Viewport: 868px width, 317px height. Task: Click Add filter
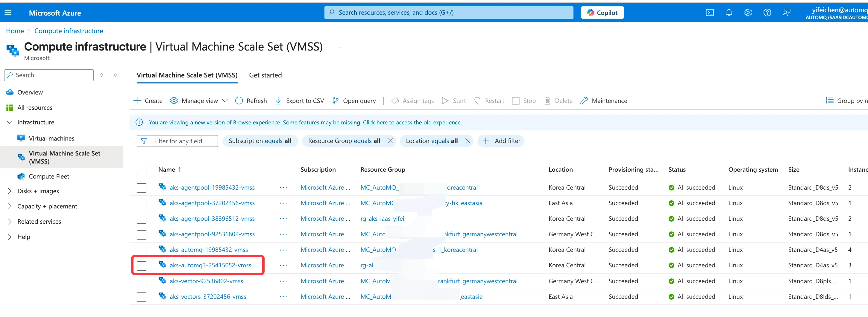pyautogui.click(x=501, y=141)
